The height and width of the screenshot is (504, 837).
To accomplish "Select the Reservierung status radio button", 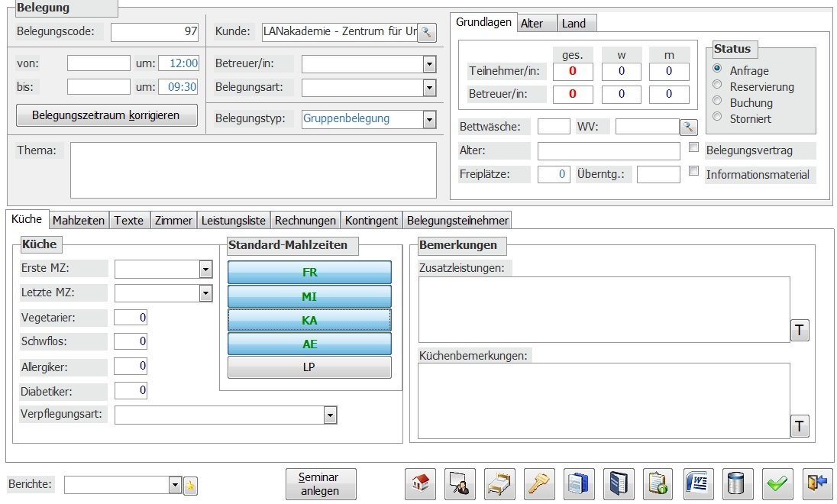I will click(717, 86).
